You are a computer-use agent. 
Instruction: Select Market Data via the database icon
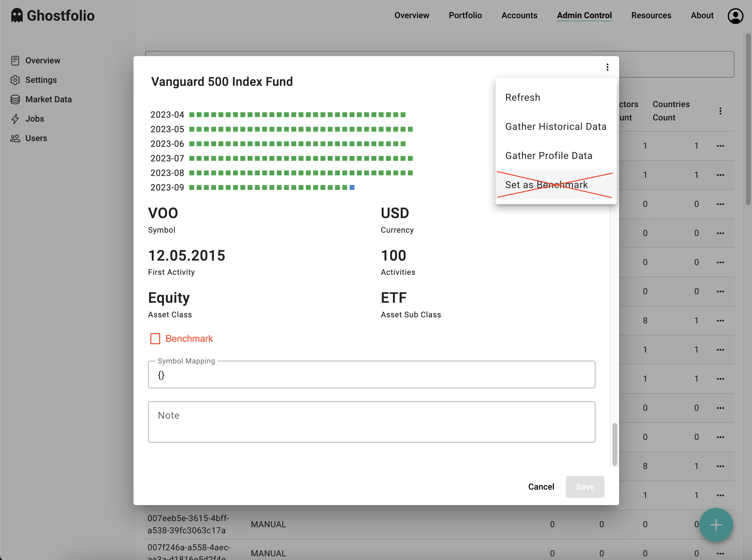point(15,99)
